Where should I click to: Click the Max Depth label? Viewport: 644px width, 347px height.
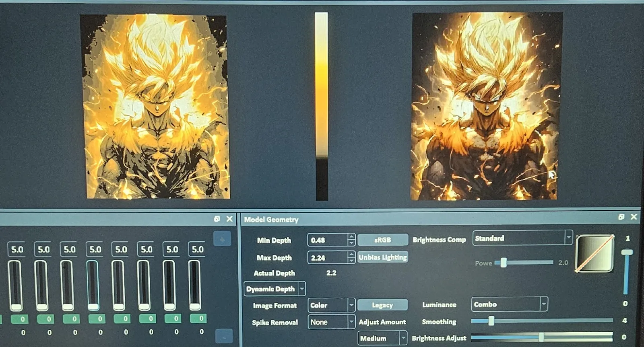(274, 257)
